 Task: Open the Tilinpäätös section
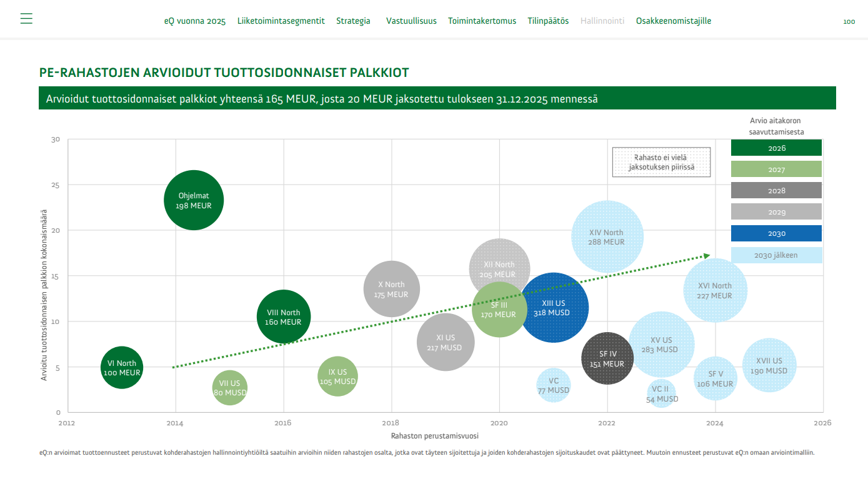[x=548, y=21]
